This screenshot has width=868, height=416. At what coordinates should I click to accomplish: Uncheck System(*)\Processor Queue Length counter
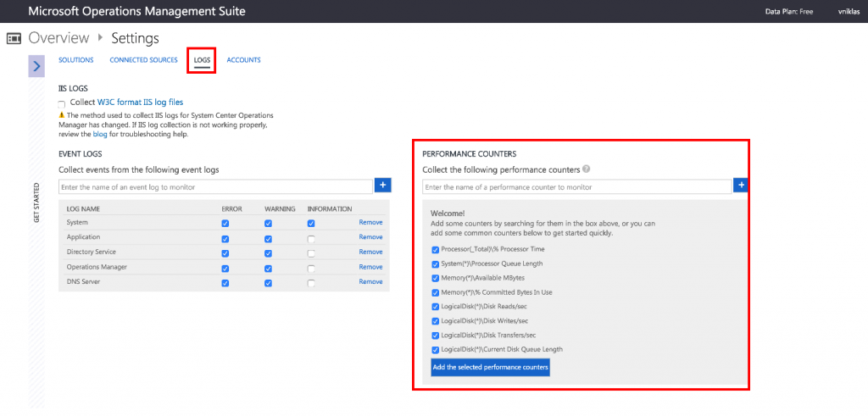pyautogui.click(x=435, y=263)
